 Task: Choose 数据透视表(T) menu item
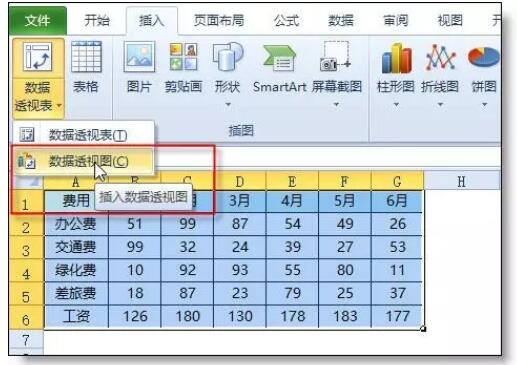(84, 135)
